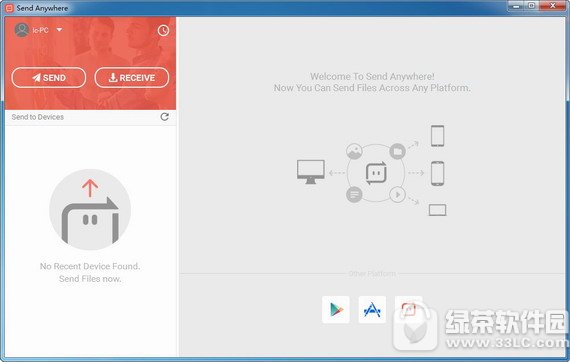Click the RECEIVE button
The width and height of the screenshot is (570, 362).
click(x=132, y=77)
